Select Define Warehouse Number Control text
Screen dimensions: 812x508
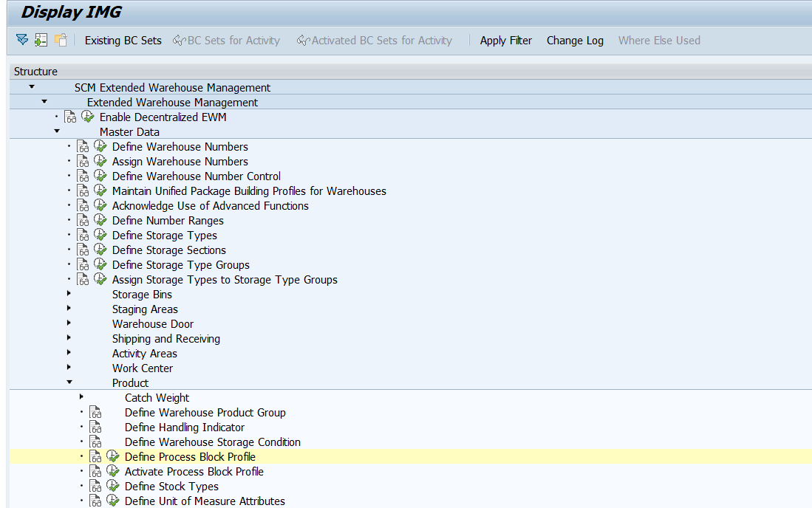197,176
